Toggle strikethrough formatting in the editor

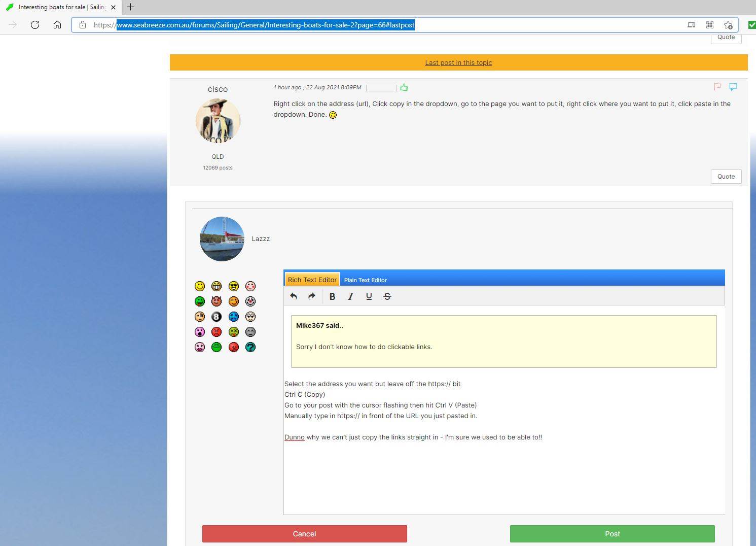[x=387, y=296]
